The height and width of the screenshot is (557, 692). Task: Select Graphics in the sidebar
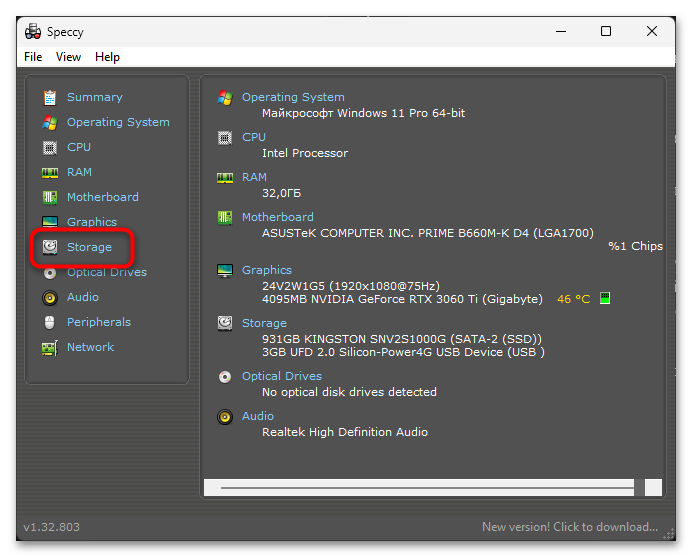[x=92, y=222]
